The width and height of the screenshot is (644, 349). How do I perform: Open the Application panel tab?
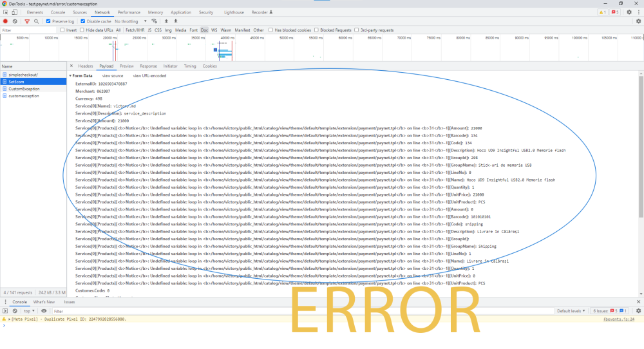point(181,12)
